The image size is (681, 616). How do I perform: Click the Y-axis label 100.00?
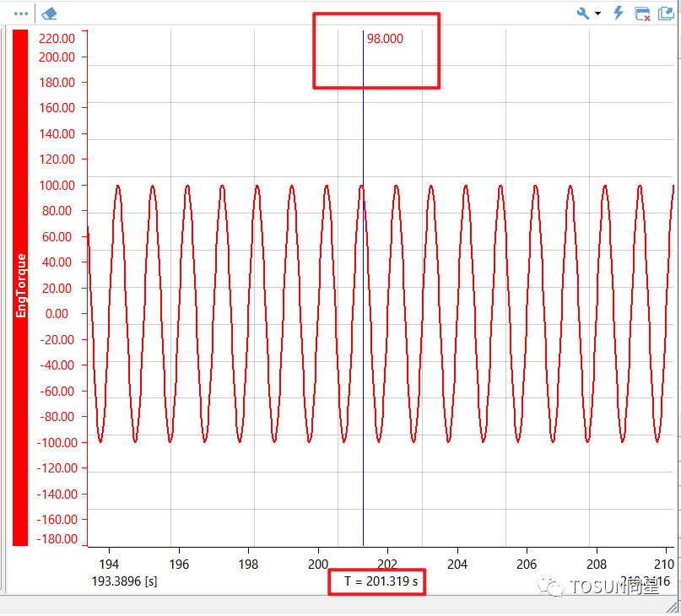(57, 186)
